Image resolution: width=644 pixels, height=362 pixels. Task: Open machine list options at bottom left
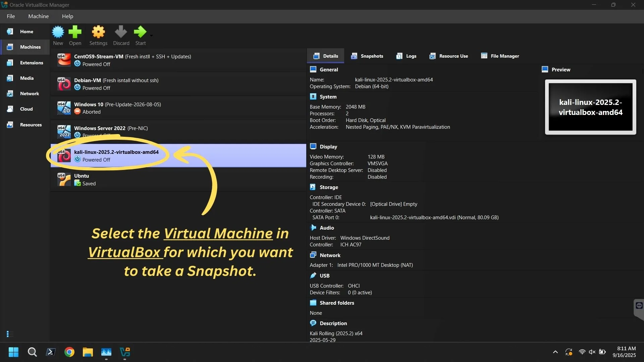click(x=9, y=334)
